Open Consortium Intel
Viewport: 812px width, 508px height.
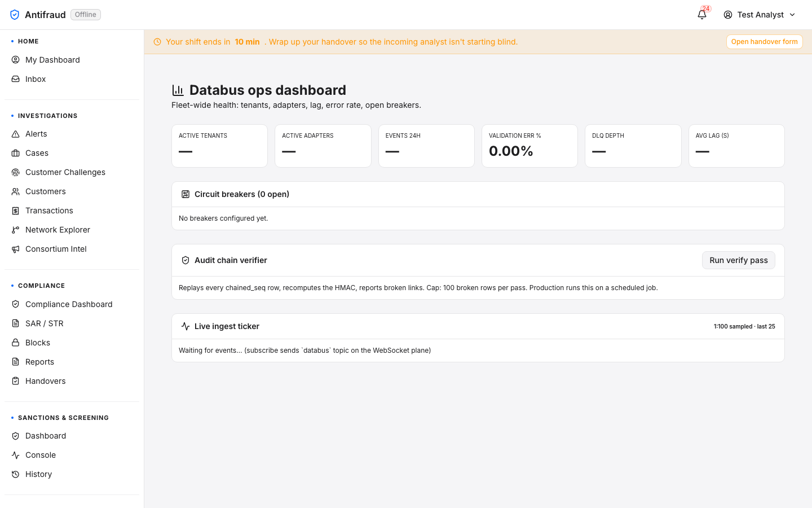click(72, 249)
